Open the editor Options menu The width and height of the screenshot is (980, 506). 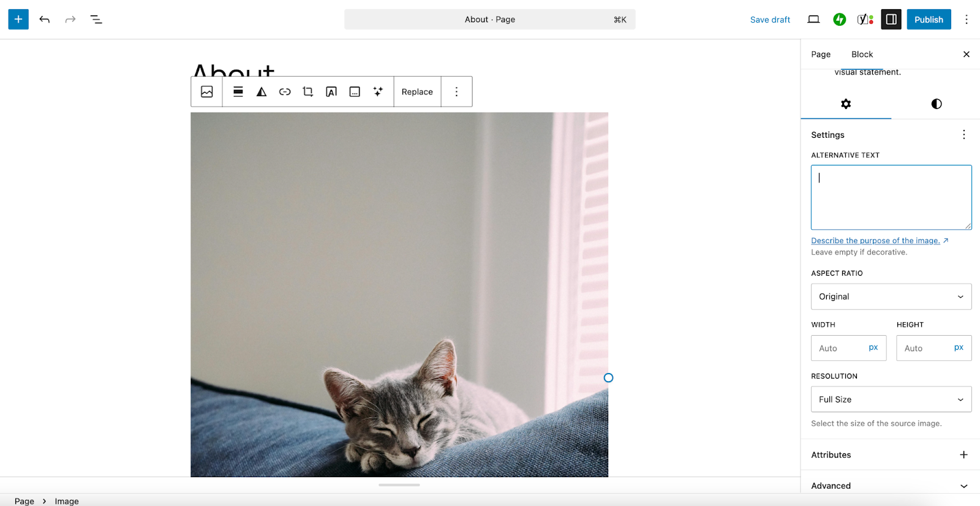(x=967, y=20)
